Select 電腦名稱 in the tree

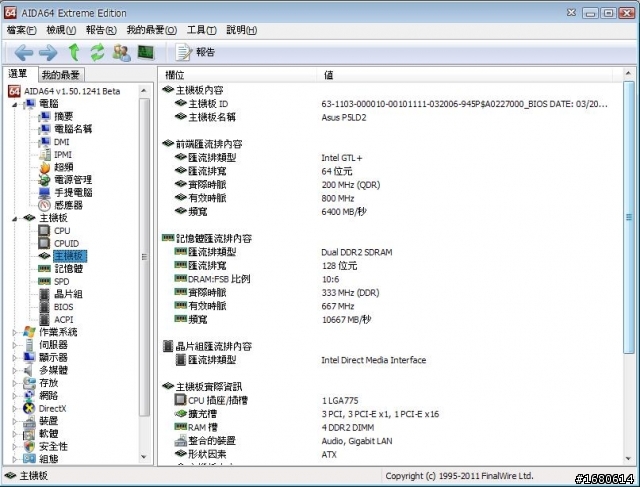pyautogui.click(x=73, y=129)
